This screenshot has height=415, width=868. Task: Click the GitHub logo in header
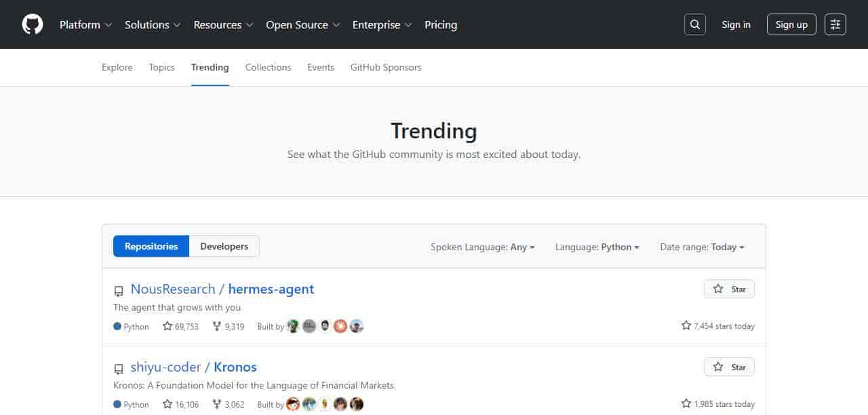pyautogui.click(x=33, y=24)
